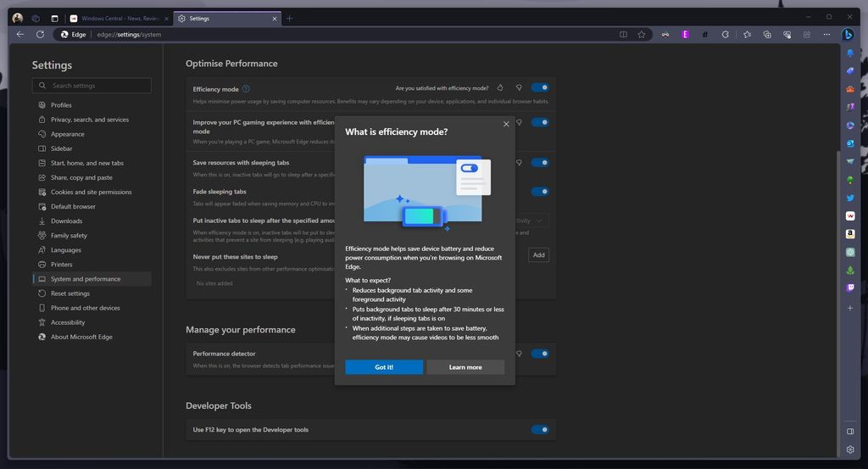Open Browser essentials heart icon
The width and height of the screenshot is (868, 469).
[x=787, y=34]
